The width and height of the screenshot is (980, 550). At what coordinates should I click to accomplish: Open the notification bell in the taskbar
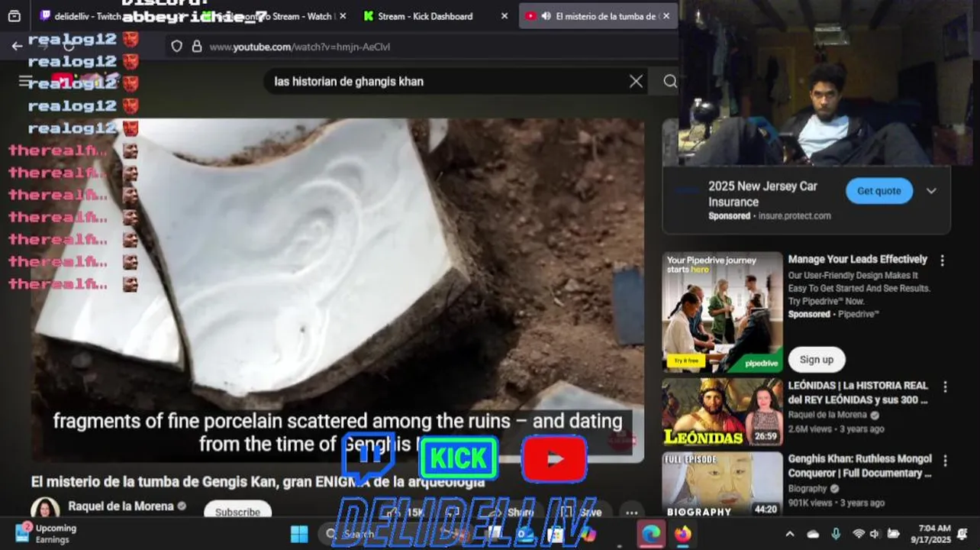[963, 534]
